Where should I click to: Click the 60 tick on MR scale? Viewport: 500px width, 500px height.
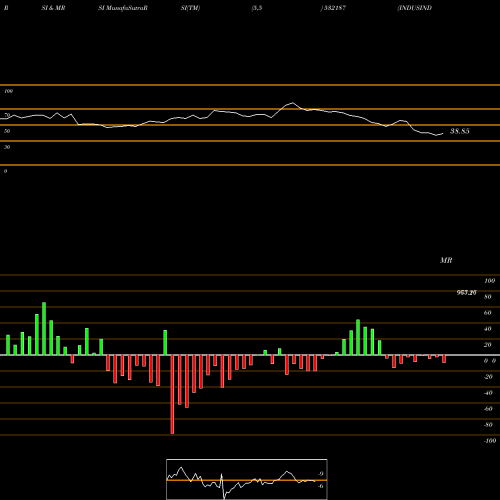tap(487, 313)
